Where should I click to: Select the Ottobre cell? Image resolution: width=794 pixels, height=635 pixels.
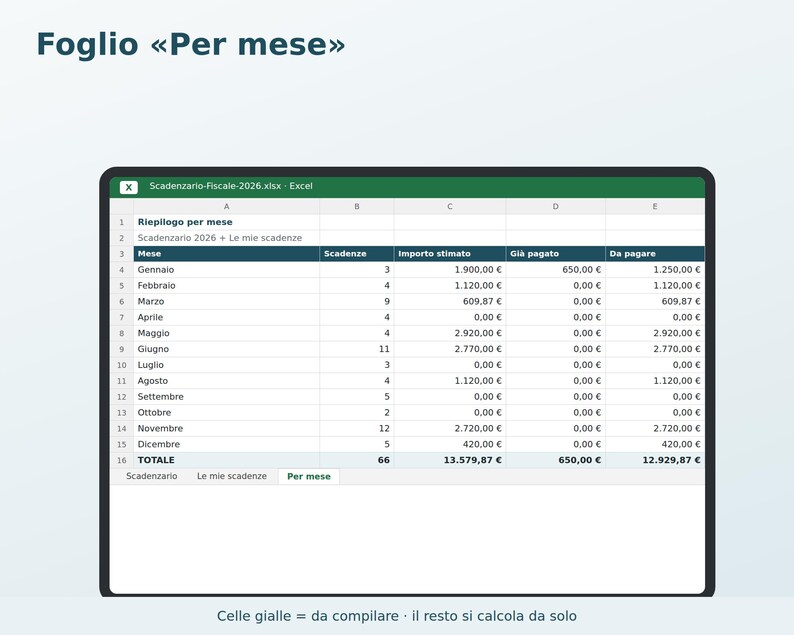pyautogui.click(x=226, y=413)
